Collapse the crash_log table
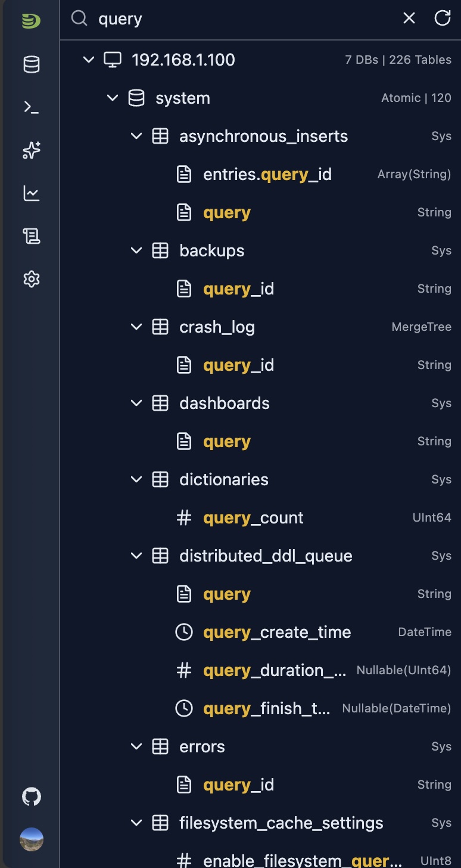Viewport: 461px width, 868px height. (x=136, y=327)
